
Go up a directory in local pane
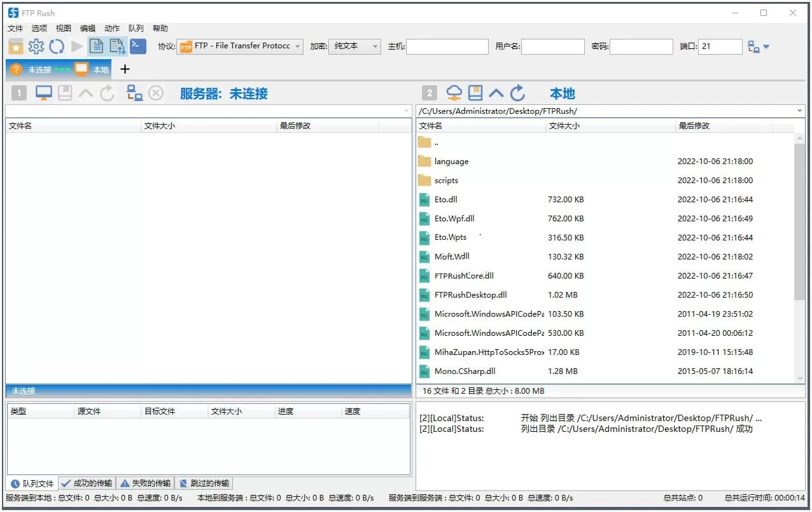[x=496, y=93]
